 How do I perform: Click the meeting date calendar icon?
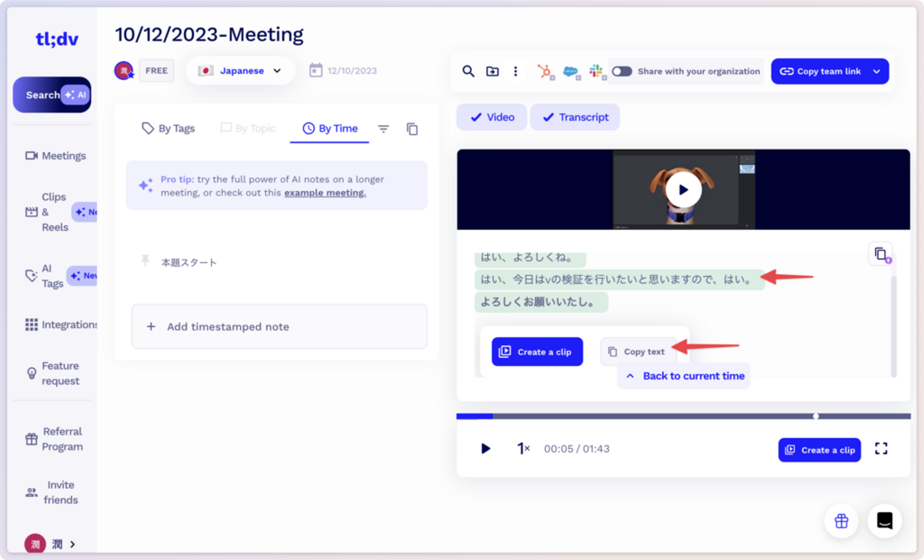pyautogui.click(x=316, y=70)
